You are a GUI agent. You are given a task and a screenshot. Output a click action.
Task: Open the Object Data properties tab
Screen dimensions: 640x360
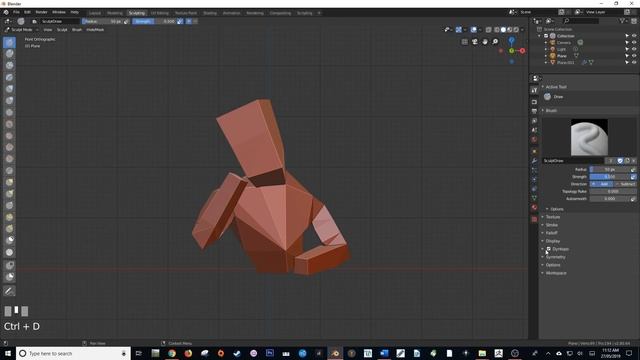(534, 198)
